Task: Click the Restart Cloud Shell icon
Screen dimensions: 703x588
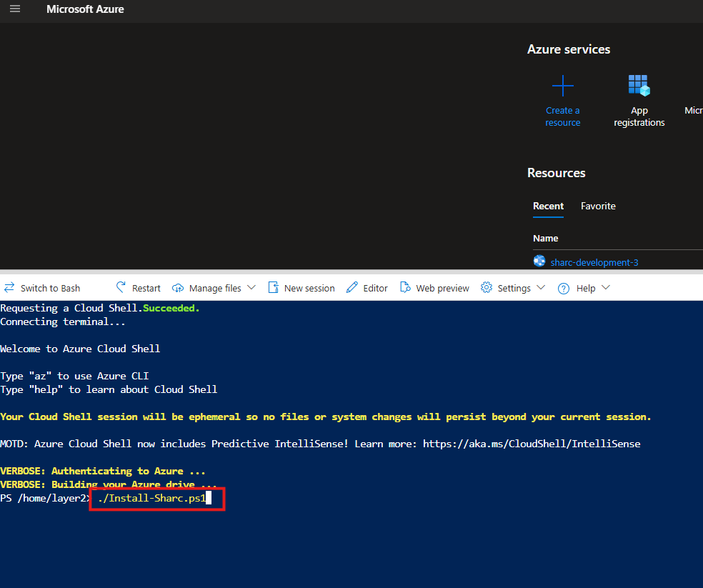Action: coord(121,287)
